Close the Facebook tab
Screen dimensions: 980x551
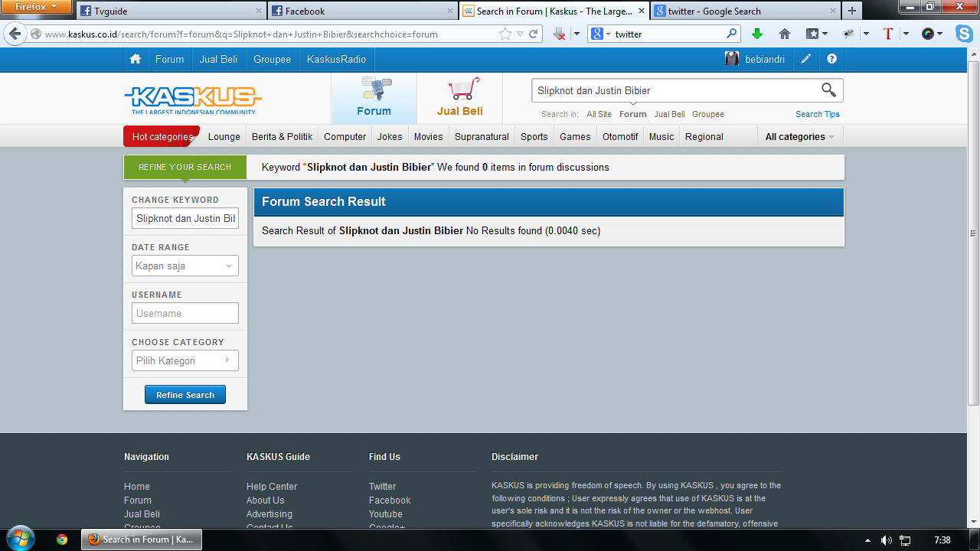(449, 11)
